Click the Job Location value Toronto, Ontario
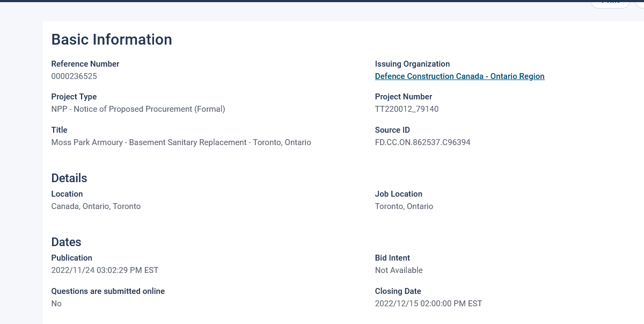The image size is (644, 324). coord(404,206)
